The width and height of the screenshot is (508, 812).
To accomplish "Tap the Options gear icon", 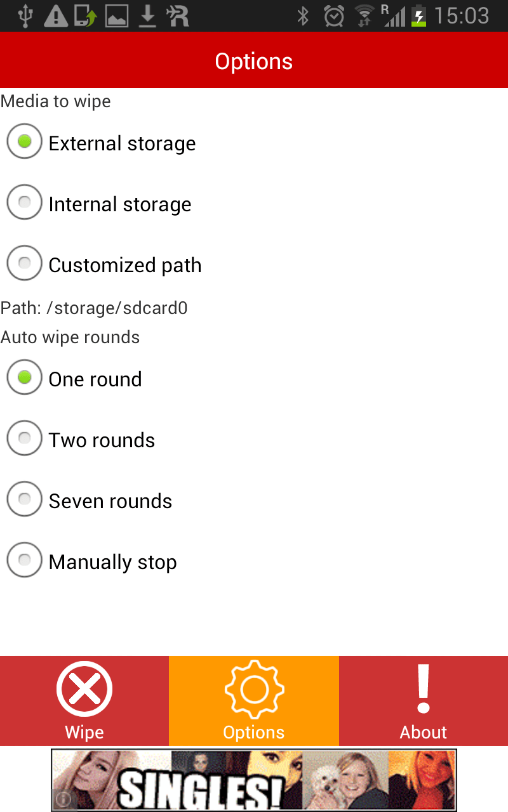I will pos(254,690).
